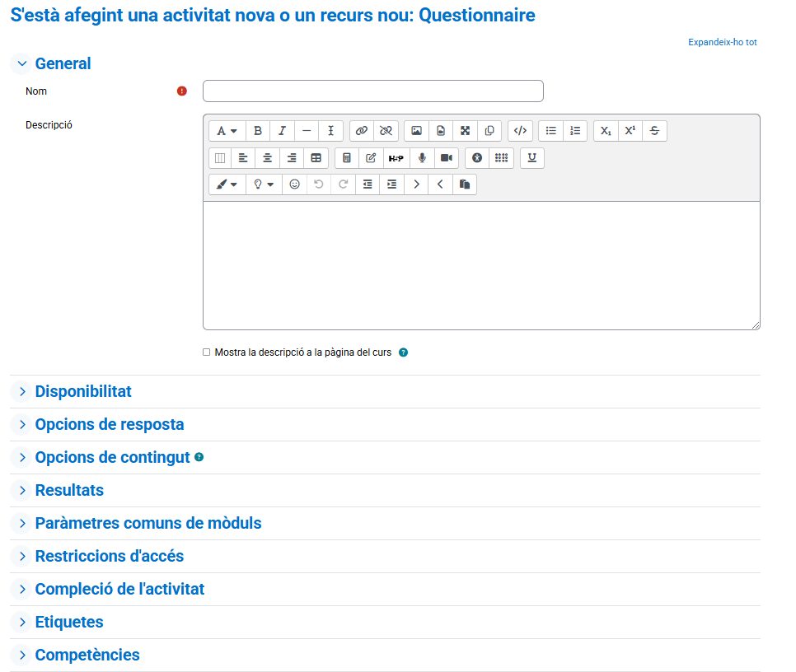
Task: Open help icon next to Opcions de contingut
Action: (199, 457)
